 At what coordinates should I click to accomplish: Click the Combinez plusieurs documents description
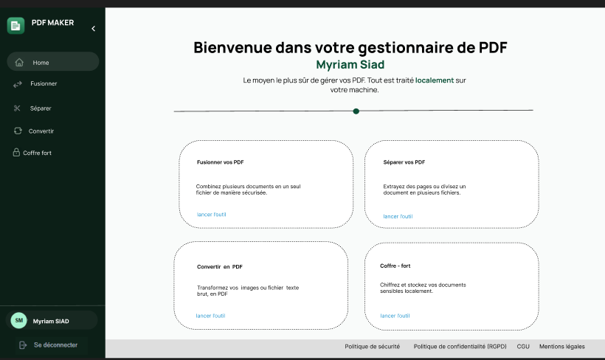248,189
